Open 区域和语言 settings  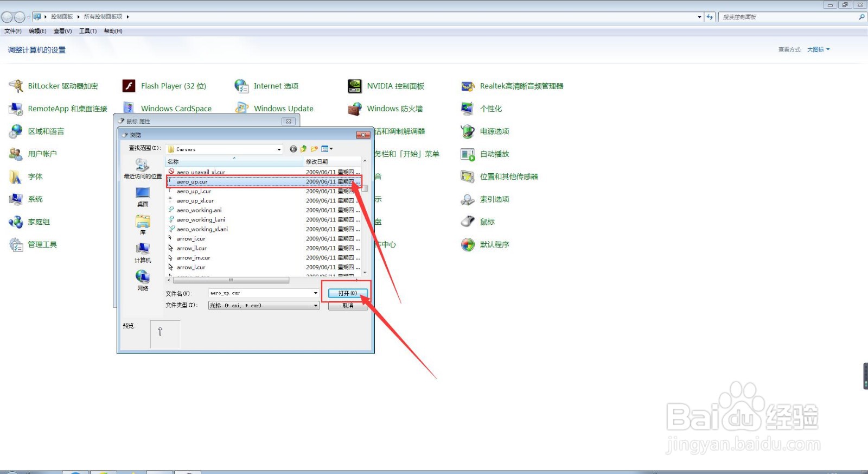coord(36,131)
